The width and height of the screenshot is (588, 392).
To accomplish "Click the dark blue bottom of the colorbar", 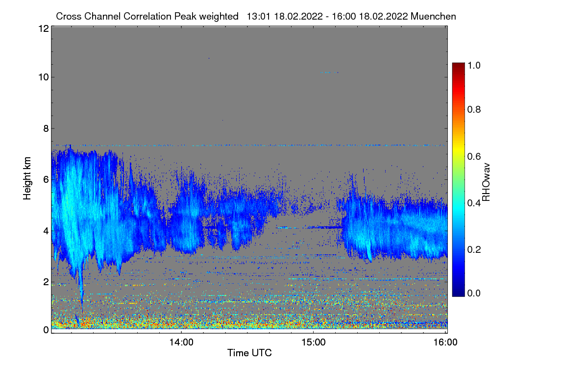I will point(458,292).
